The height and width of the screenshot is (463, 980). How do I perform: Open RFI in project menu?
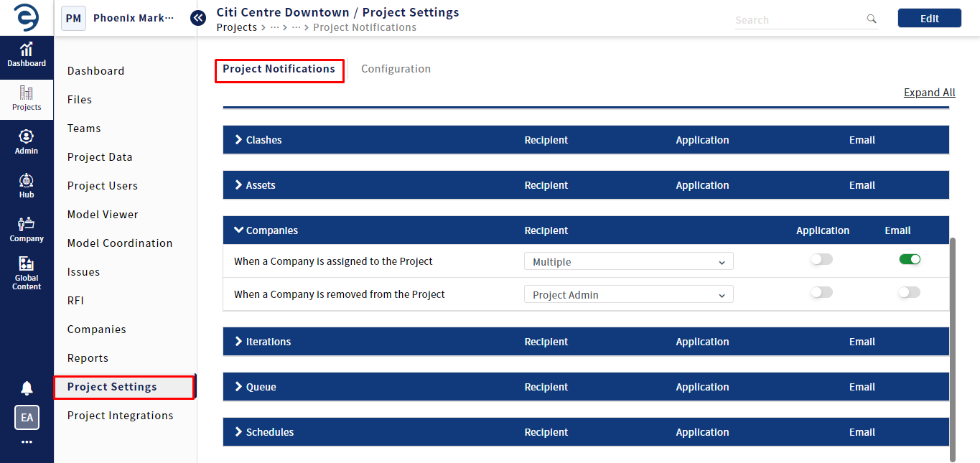click(x=75, y=301)
